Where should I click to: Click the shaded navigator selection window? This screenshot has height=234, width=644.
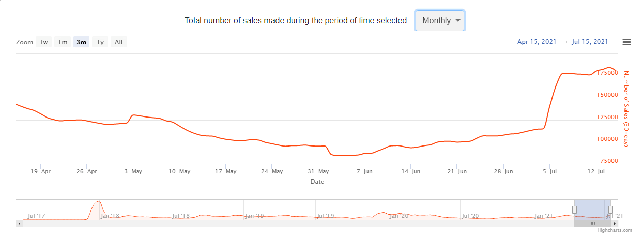click(592, 209)
